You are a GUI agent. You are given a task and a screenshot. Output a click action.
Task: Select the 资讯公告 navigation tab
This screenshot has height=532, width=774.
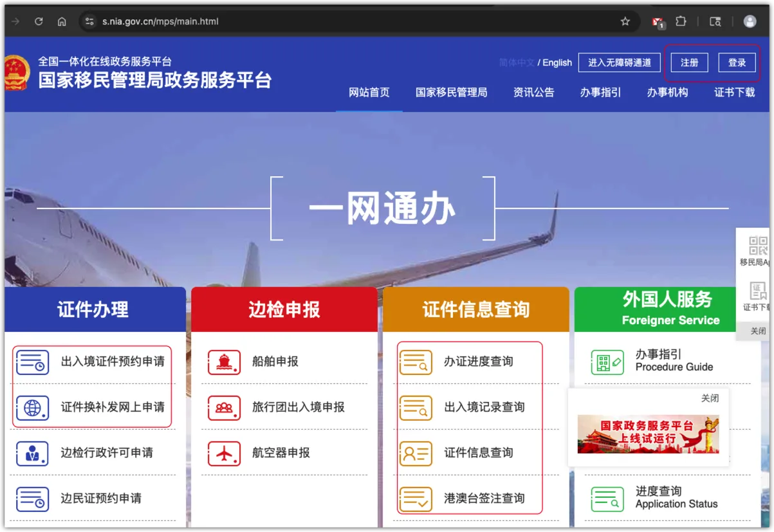(533, 93)
